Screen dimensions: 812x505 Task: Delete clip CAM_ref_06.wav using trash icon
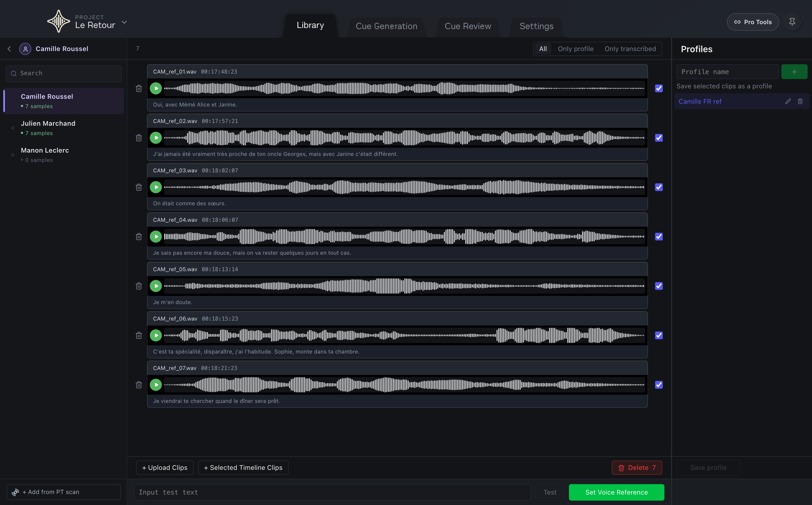tap(139, 336)
